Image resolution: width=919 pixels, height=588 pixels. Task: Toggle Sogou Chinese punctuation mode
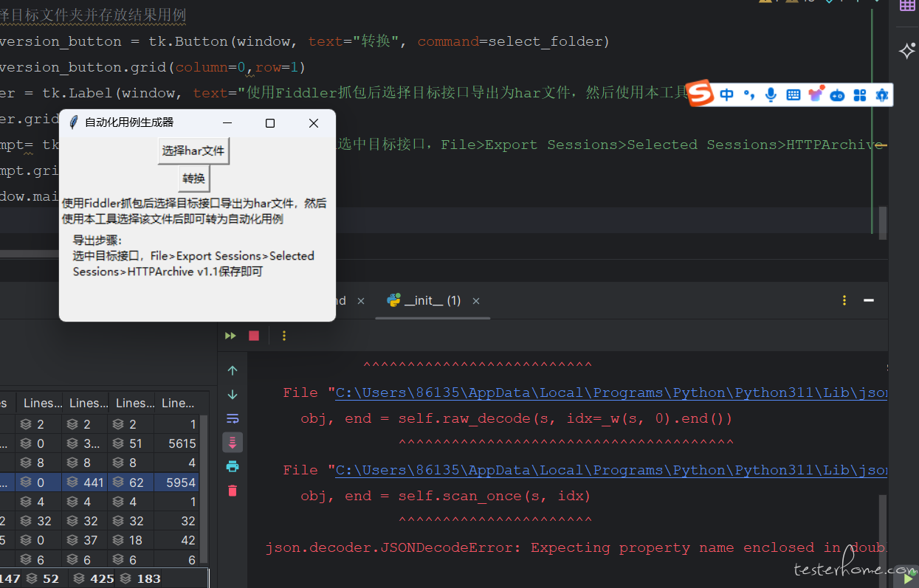(749, 94)
